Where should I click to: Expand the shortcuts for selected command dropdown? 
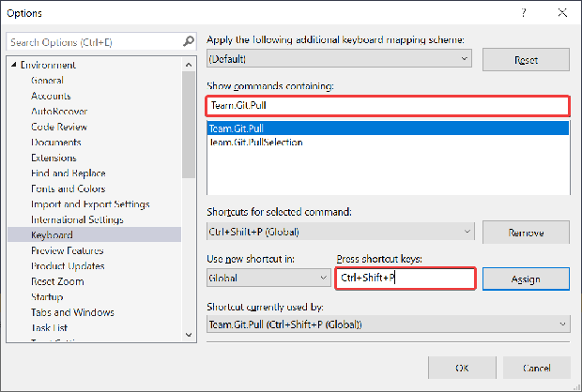[467, 232]
